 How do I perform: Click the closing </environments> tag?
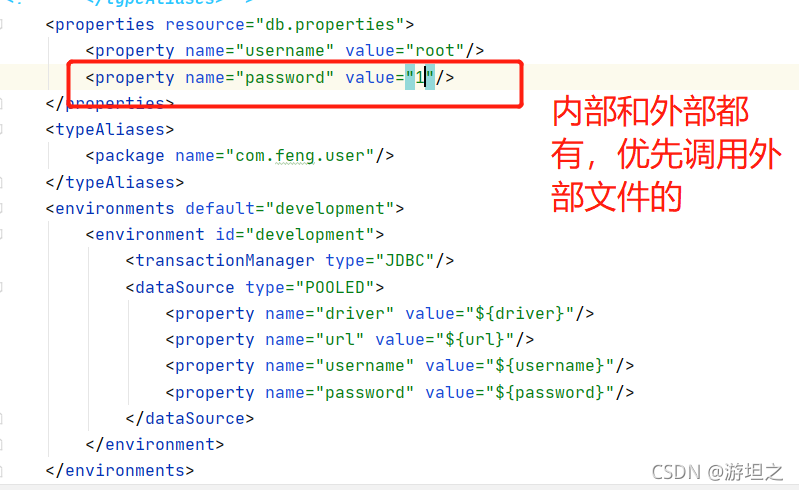(120, 470)
